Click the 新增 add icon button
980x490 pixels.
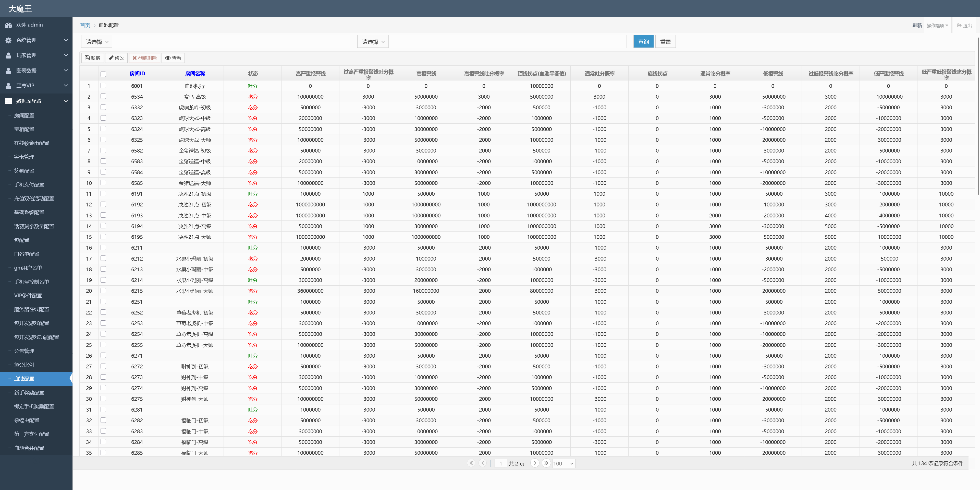(x=87, y=58)
